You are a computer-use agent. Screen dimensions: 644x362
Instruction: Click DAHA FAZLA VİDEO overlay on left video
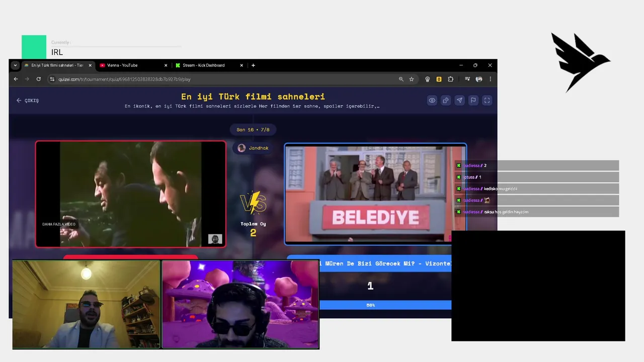[x=59, y=224]
